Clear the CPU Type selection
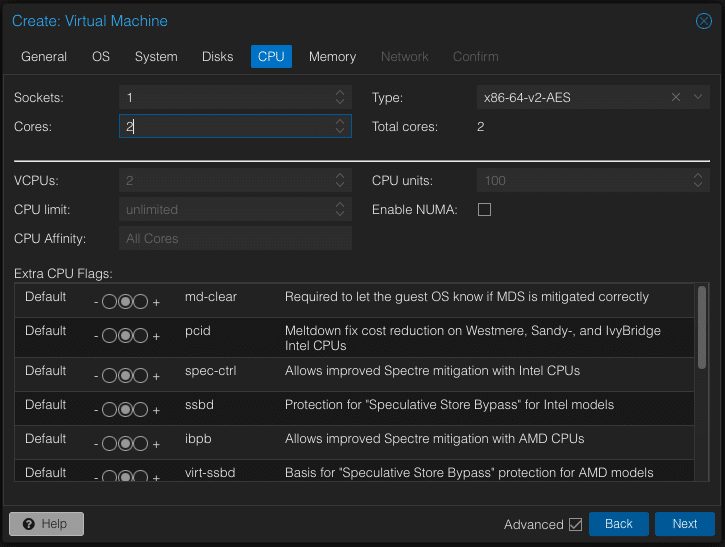The height and width of the screenshot is (547, 725). coord(676,97)
